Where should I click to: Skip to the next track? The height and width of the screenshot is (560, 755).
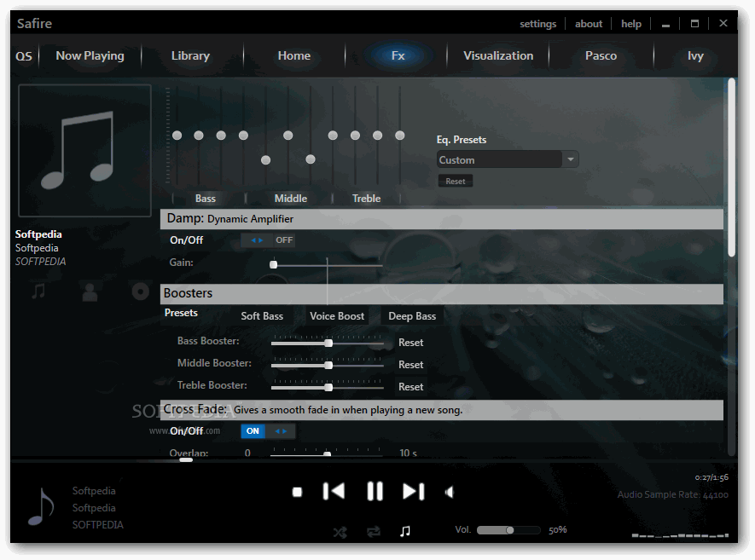(413, 492)
